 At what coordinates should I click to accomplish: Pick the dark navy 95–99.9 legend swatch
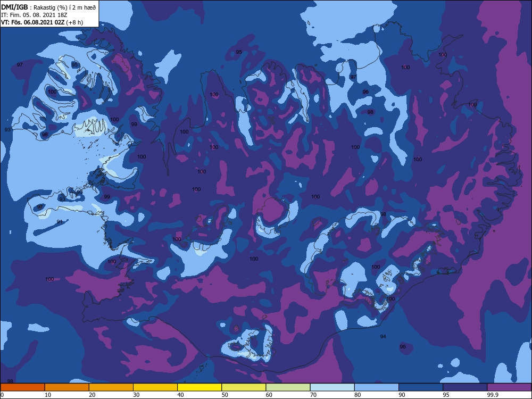click(x=465, y=387)
